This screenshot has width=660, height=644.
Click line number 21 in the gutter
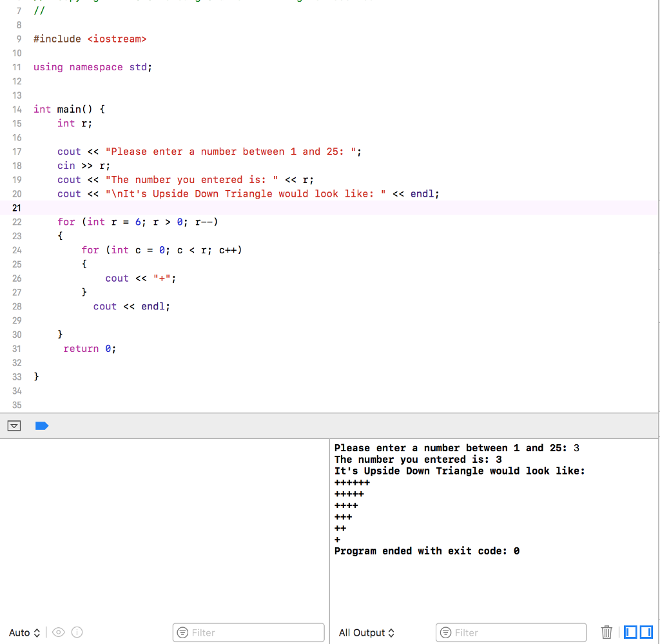point(17,208)
